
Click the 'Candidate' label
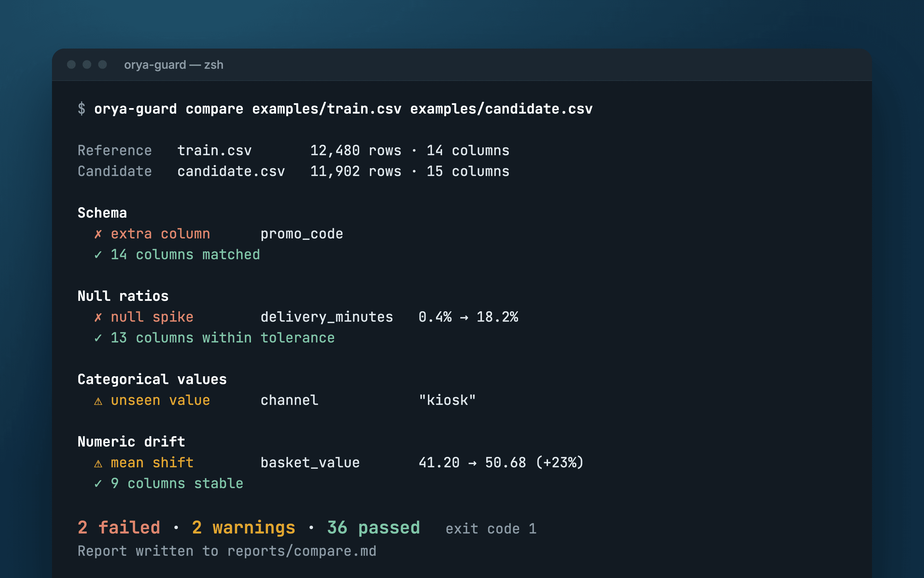pyautogui.click(x=115, y=171)
